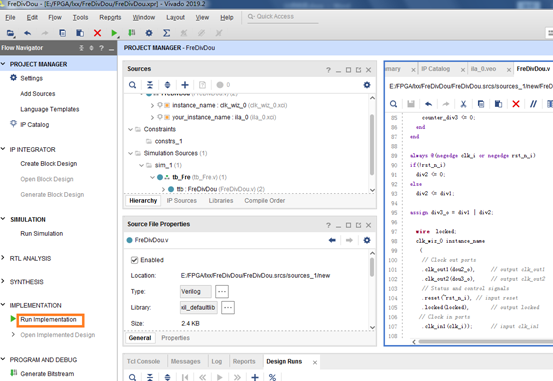Click the code editor horizontal scrollbar

[x=485, y=341]
